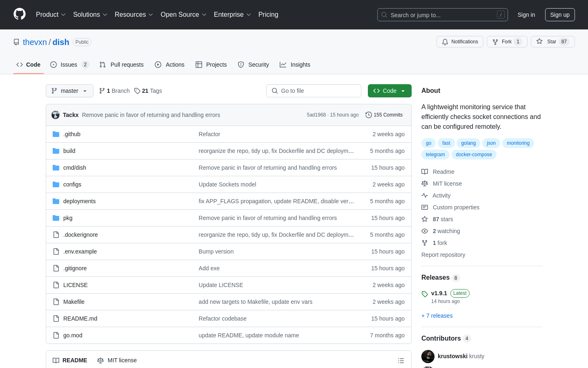The width and height of the screenshot is (588, 368).
Task: Fork the repository with the fork button
Action: point(507,42)
